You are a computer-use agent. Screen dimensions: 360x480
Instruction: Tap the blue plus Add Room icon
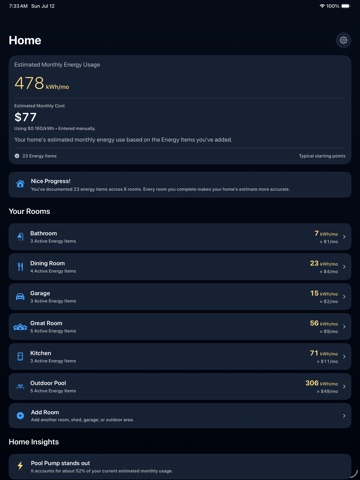[x=20, y=416]
